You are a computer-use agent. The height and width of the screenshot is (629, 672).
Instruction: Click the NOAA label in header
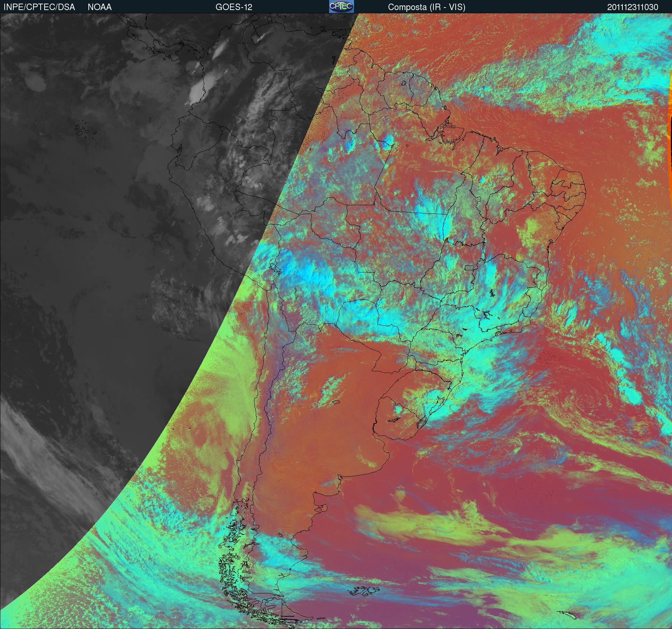pyautogui.click(x=100, y=7)
